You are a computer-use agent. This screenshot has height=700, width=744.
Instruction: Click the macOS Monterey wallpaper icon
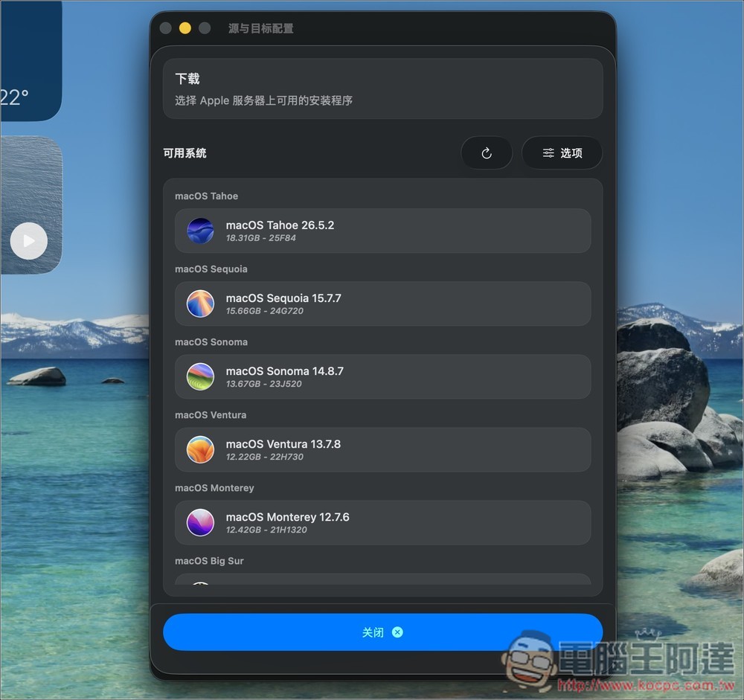pos(200,522)
